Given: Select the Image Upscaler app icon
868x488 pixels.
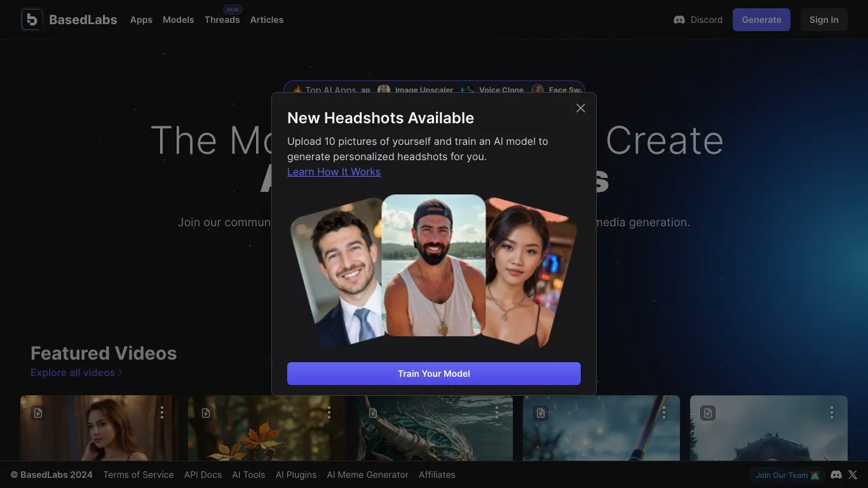Looking at the screenshot, I should coord(384,90).
